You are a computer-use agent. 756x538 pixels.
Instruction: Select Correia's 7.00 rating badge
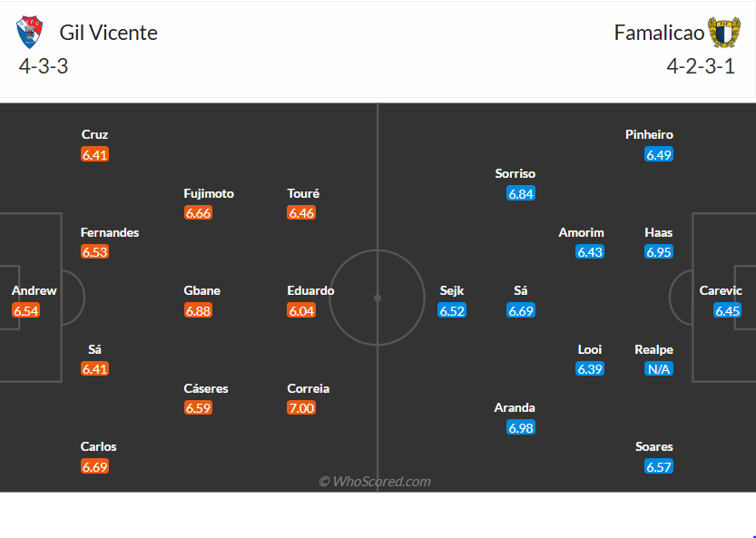(301, 408)
